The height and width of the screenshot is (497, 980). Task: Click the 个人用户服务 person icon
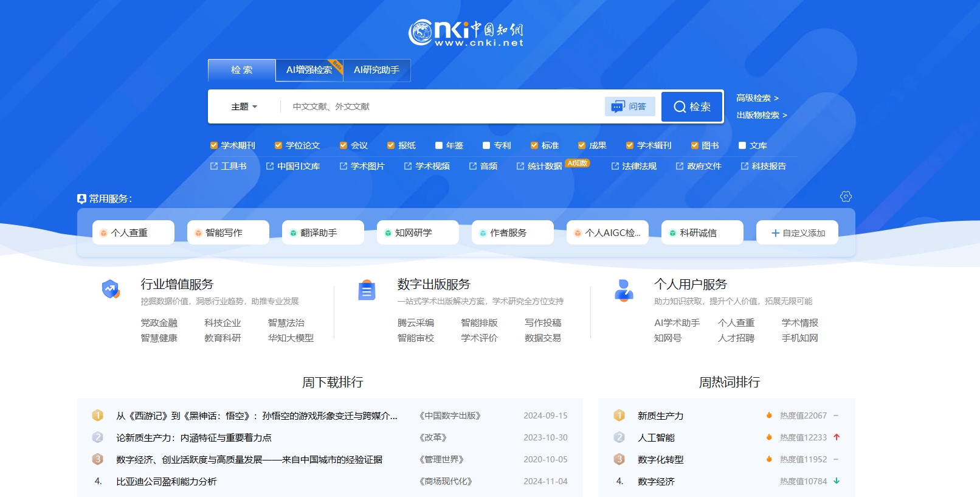(624, 290)
